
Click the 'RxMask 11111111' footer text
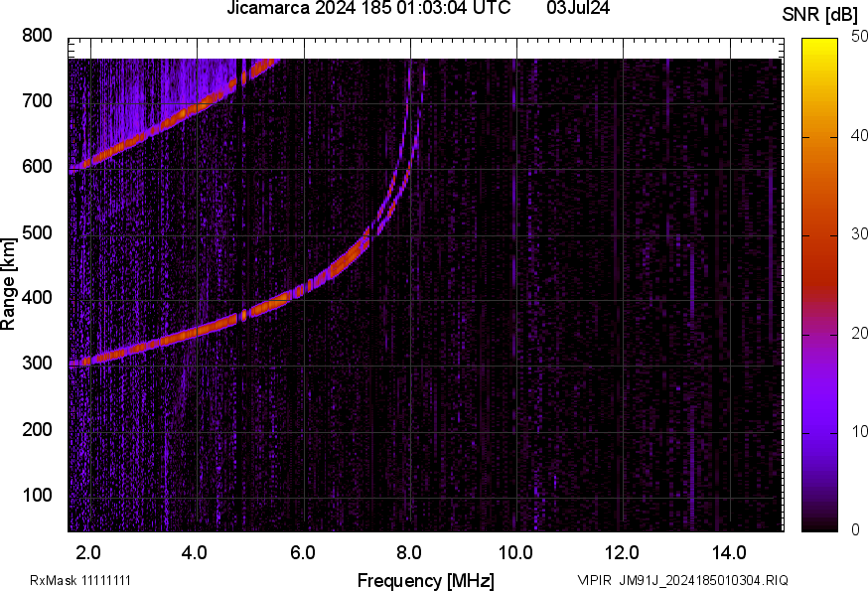(80, 581)
